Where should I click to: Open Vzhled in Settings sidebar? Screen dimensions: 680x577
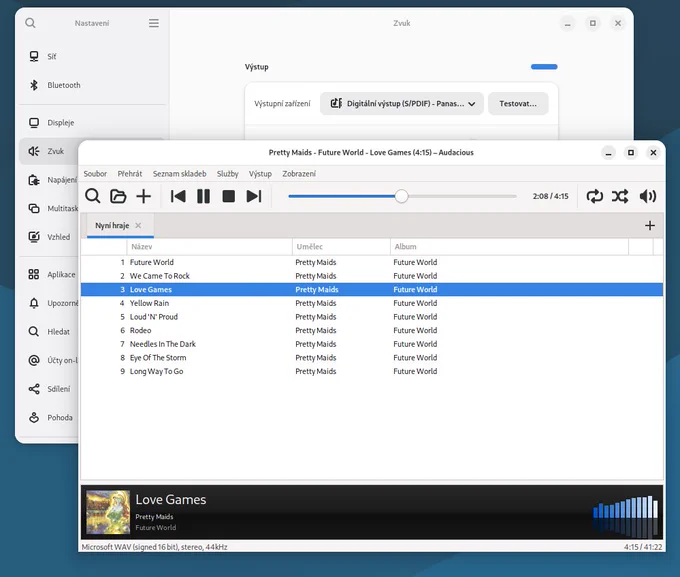(x=49, y=237)
